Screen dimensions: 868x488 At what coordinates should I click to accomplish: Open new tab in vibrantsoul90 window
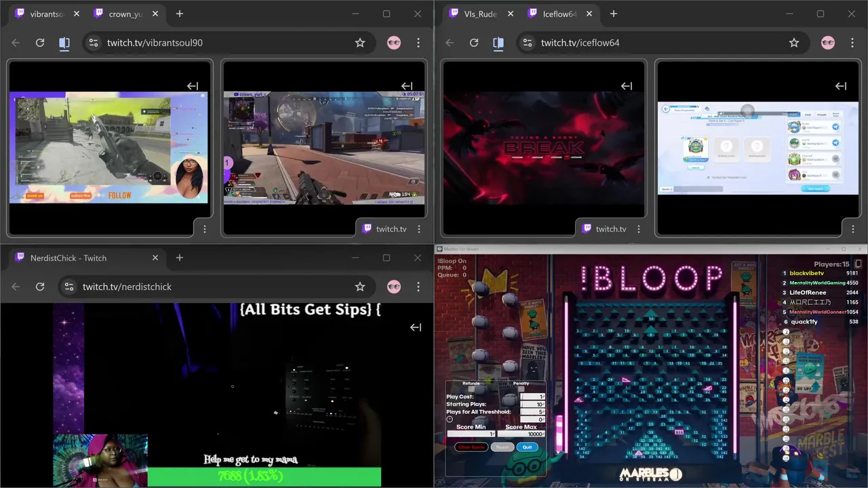180,14
